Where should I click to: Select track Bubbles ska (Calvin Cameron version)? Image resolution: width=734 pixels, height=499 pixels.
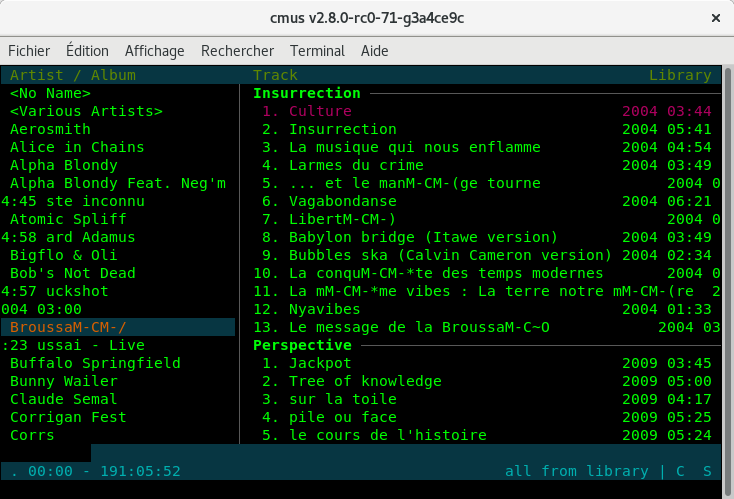[482, 255]
